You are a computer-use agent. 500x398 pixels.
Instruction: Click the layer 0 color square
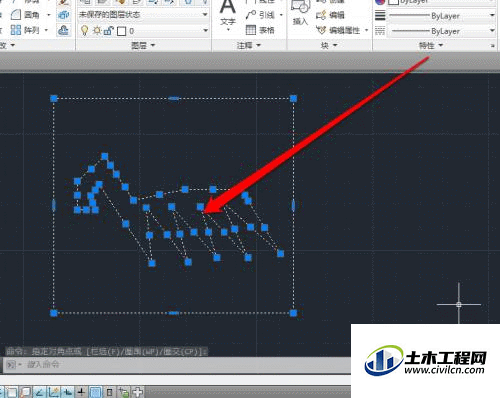[x=122, y=31]
